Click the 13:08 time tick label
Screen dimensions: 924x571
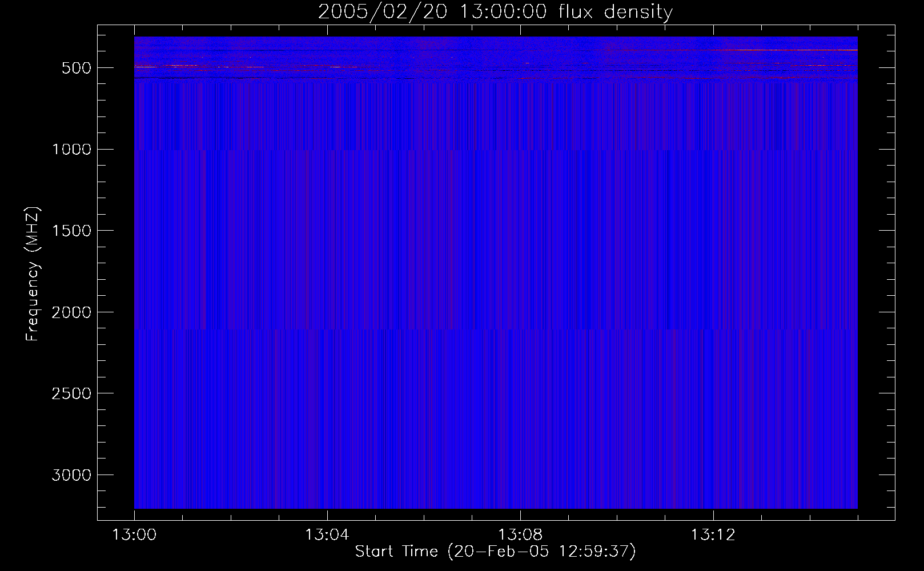pyautogui.click(x=520, y=535)
